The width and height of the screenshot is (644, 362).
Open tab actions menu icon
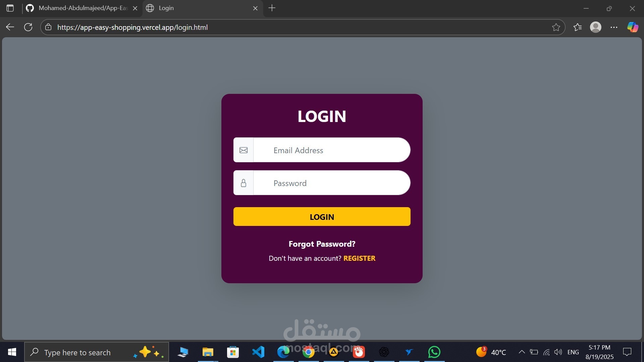pos(10,8)
